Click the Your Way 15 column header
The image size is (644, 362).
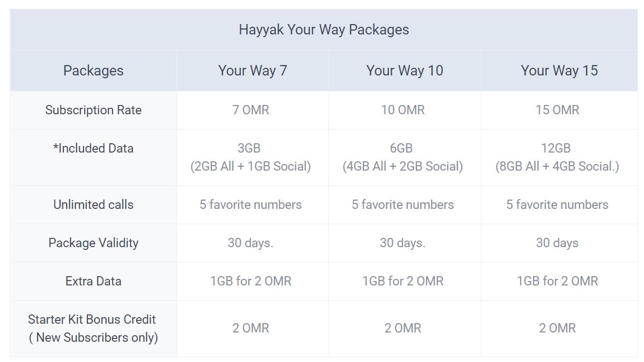[559, 71]
